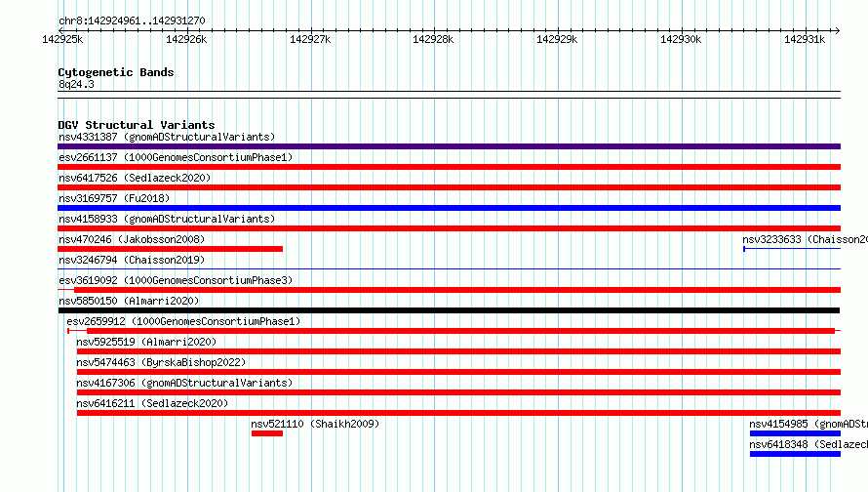The height and width of the screenshot is (492, 868).
Task: Click the nsv3233633 Chaisson variant label
Action: (x=805, y=239)
